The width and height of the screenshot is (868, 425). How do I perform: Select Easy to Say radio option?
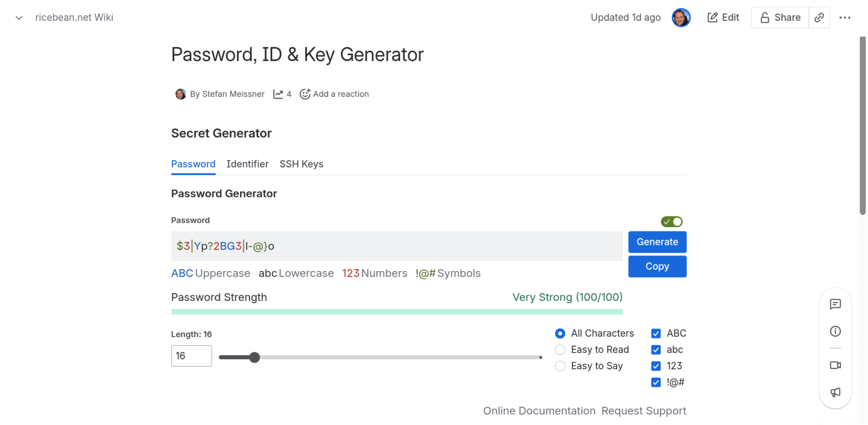click(560, 366)
